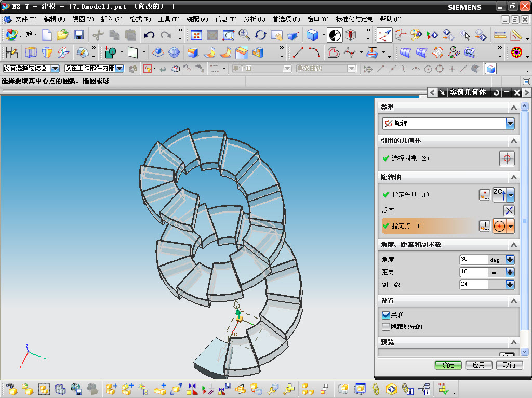Screen dimensions: 532x398
Task: Toggle the black-white face analysis display button
Action: point(335,35)
